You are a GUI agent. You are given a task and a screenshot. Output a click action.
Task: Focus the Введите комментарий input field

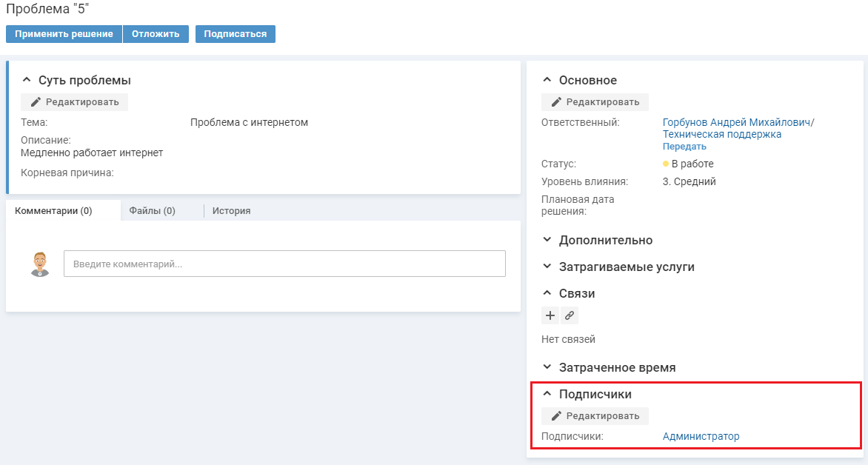click(284, 264)
